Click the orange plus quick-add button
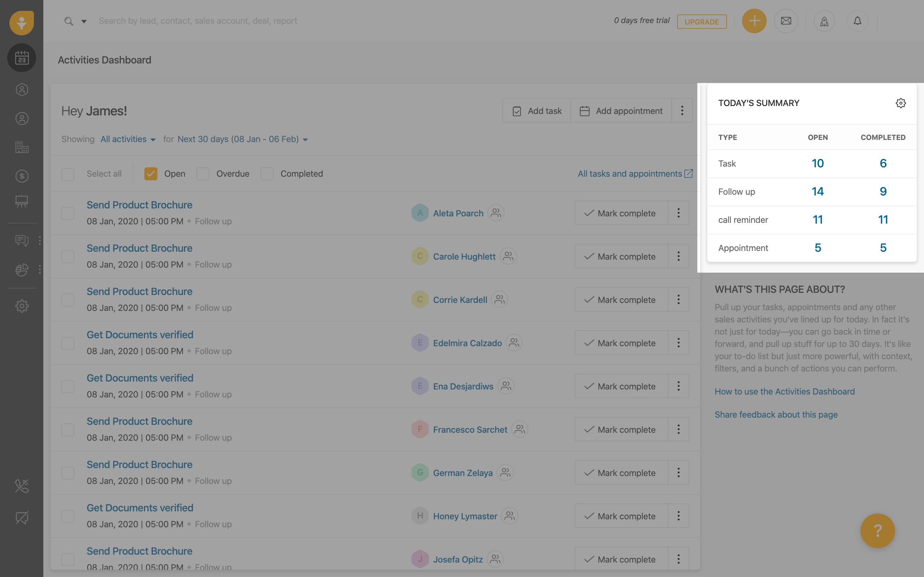 pos(754,21)
